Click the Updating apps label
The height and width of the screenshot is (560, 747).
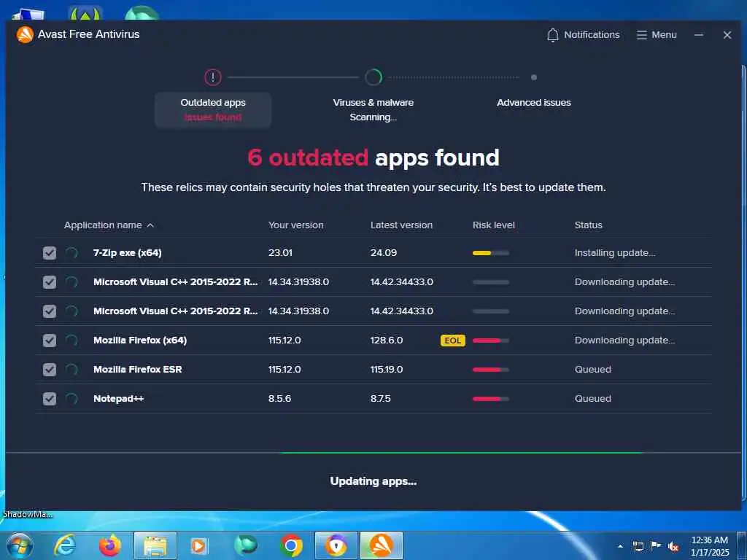pos(373,481)
